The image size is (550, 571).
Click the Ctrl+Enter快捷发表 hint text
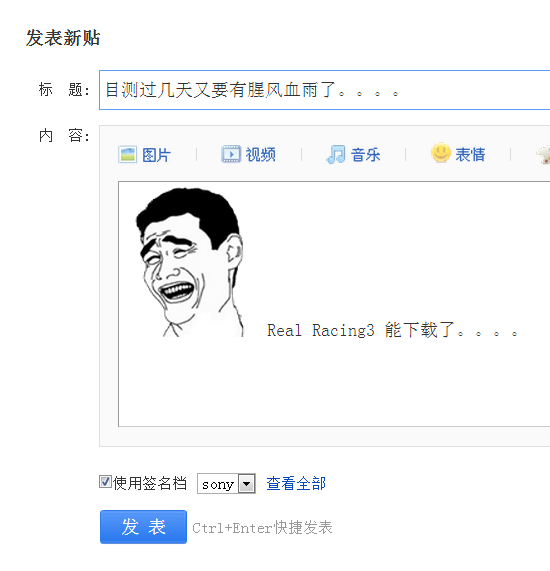tap(262, 528)
